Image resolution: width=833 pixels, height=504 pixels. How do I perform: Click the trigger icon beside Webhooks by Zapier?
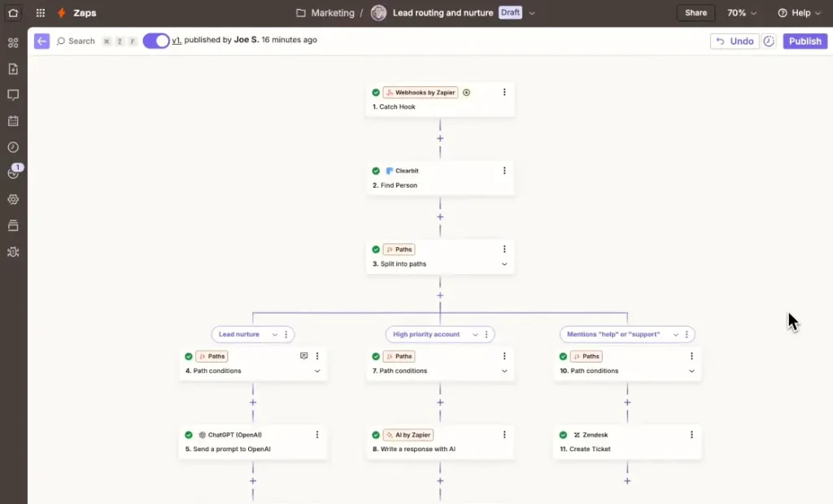[466, 93]
